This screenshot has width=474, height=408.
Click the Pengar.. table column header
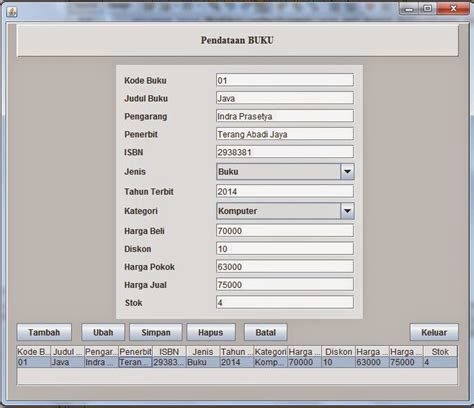(101, 352)
